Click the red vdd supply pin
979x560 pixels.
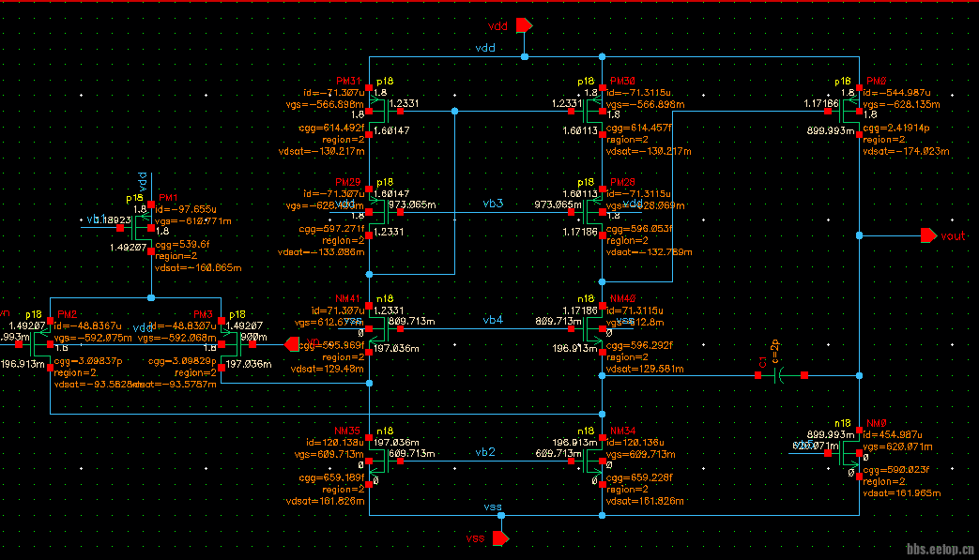coord(524,25)
